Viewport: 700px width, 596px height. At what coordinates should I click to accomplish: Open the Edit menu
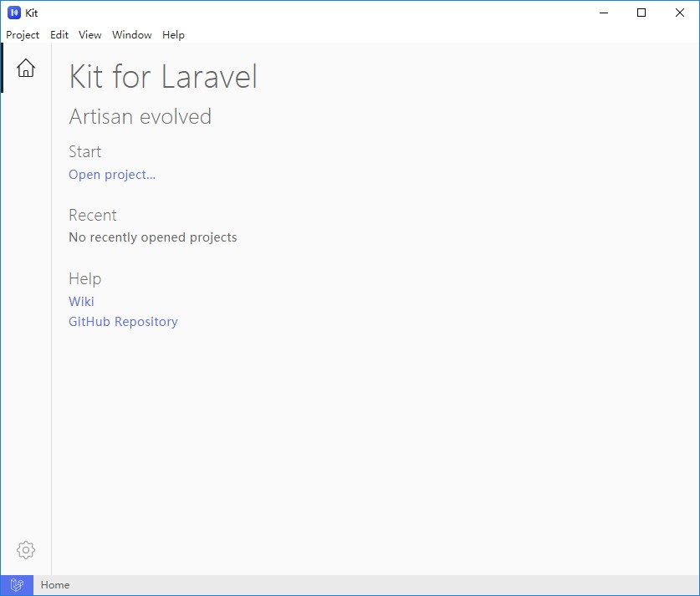pos(59,35)
